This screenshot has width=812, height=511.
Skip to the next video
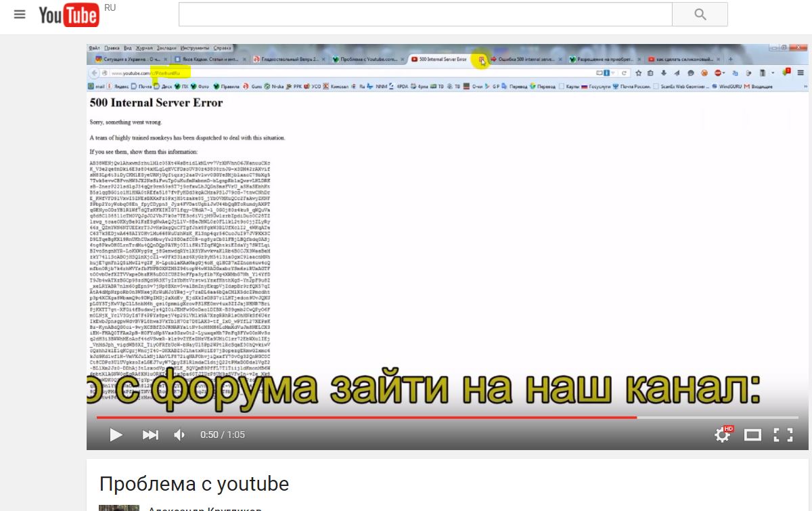[x=150, y=435]
